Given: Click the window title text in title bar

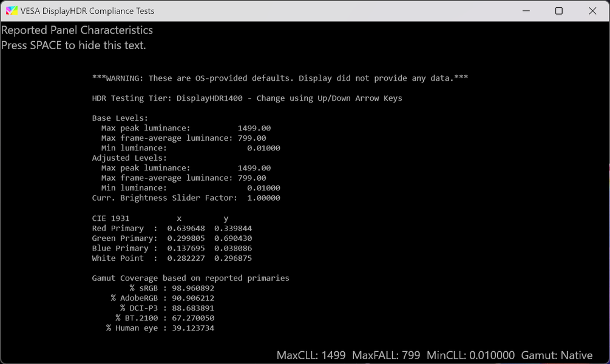Looking at the screenshot, I should (87, 11).
